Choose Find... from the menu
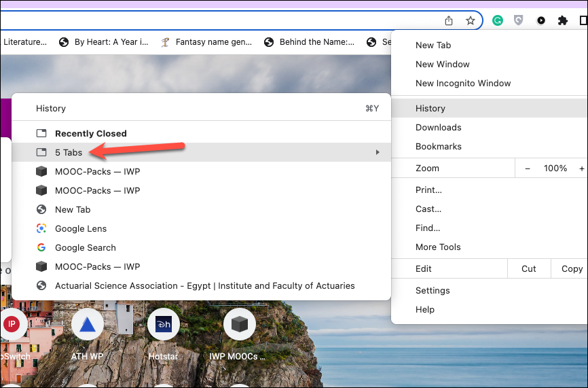Viewport: 588px width, 388px height. point(490,228)
